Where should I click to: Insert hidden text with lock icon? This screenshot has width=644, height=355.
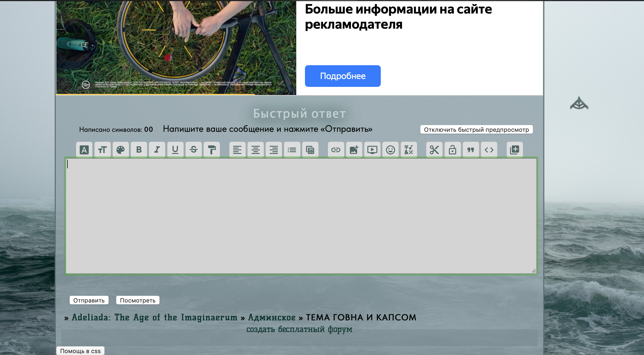coord(452,150)
